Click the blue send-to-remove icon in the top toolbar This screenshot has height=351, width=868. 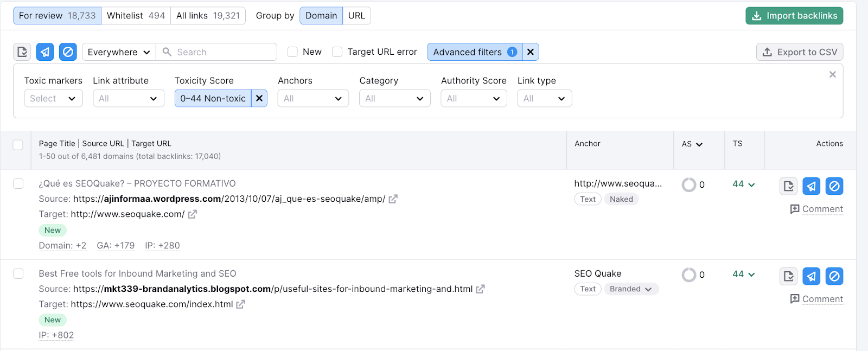click(x=45, y=52)
